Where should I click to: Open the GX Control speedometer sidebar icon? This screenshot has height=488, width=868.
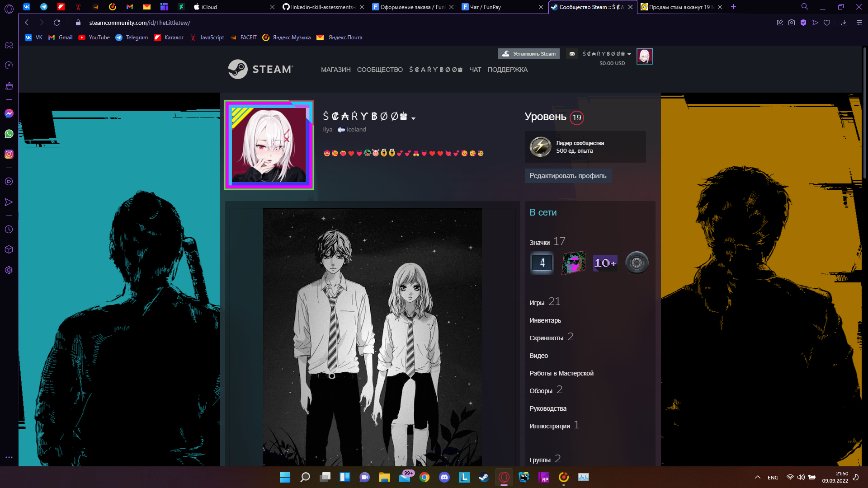[9, 66]
